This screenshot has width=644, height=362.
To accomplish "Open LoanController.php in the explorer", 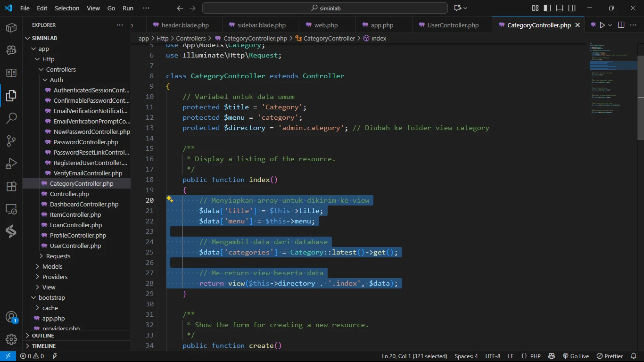I will point(76,225).
